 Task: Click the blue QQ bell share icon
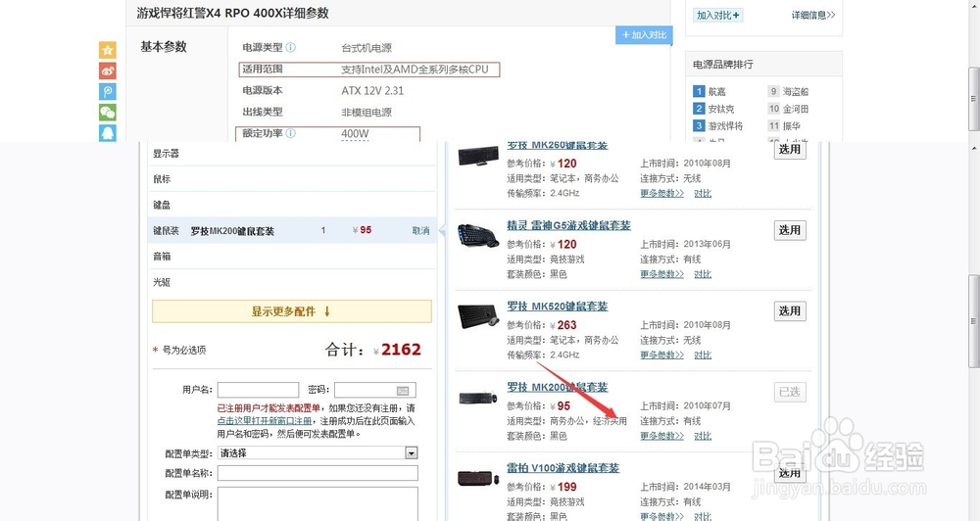point(108,132)
